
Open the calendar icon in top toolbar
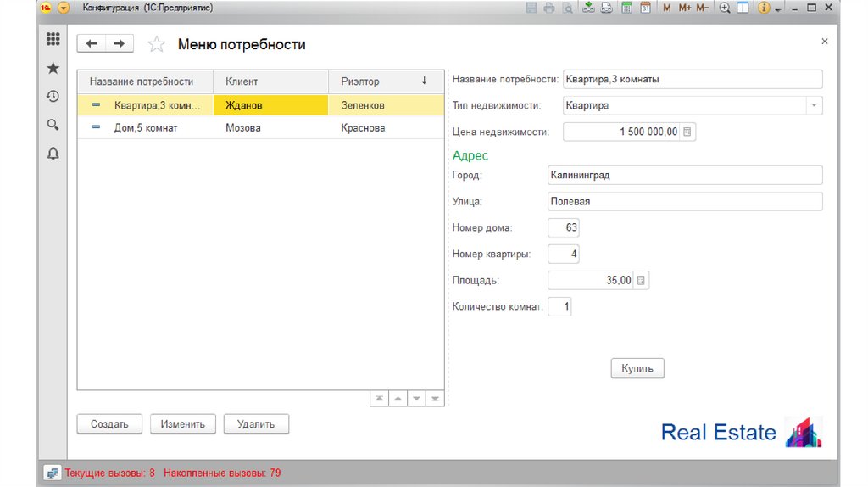(645, 8)
